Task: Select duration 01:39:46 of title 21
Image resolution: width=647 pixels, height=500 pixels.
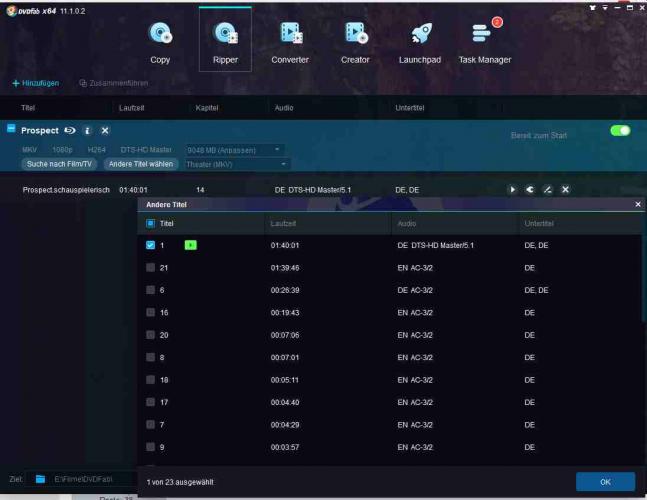Action: tap(285, 268)
